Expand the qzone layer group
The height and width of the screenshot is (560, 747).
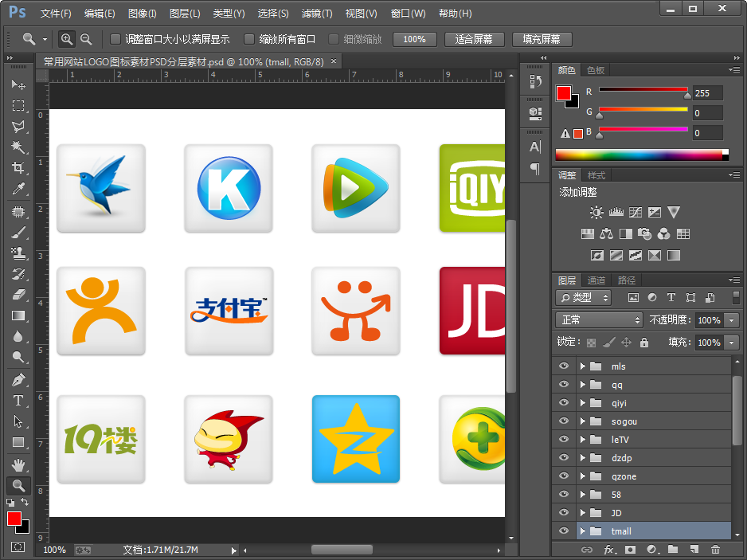pos(583,476)
